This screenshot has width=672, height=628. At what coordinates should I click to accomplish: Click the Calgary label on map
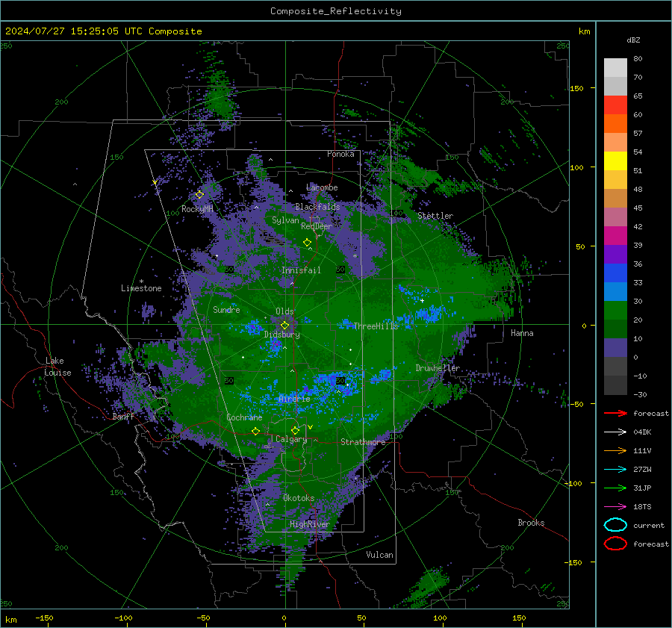tap(291, 439)
